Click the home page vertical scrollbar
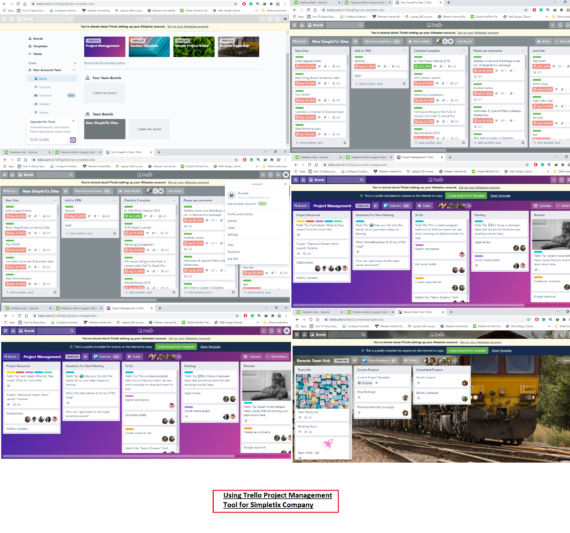 287,98
